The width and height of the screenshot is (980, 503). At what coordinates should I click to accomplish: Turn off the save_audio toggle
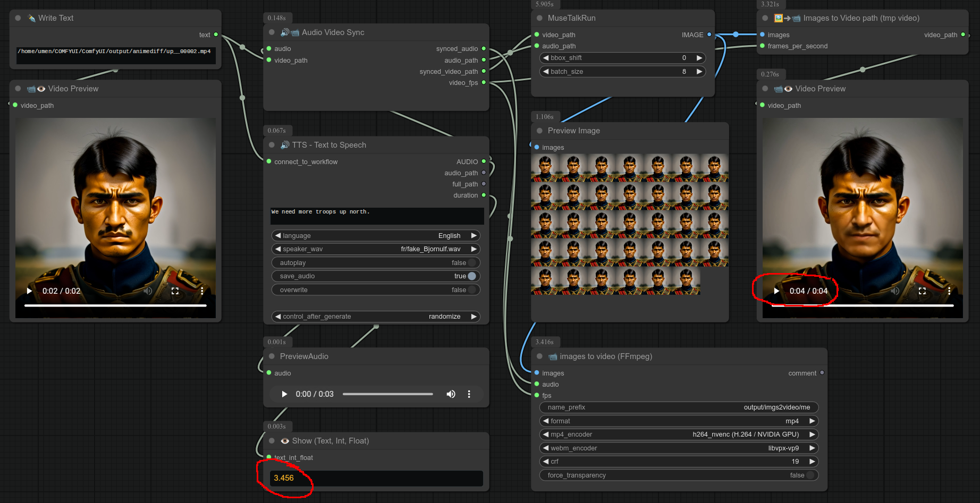(x=471, y=276)
